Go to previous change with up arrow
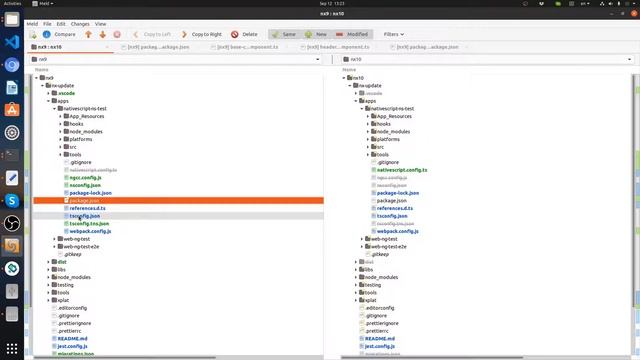Viewport: 640px width, 360px height. tap(88, 35)
